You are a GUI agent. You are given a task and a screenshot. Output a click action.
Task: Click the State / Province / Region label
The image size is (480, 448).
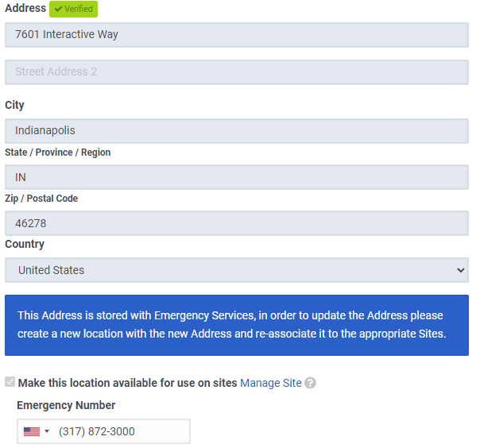click(x=58, y=153)
